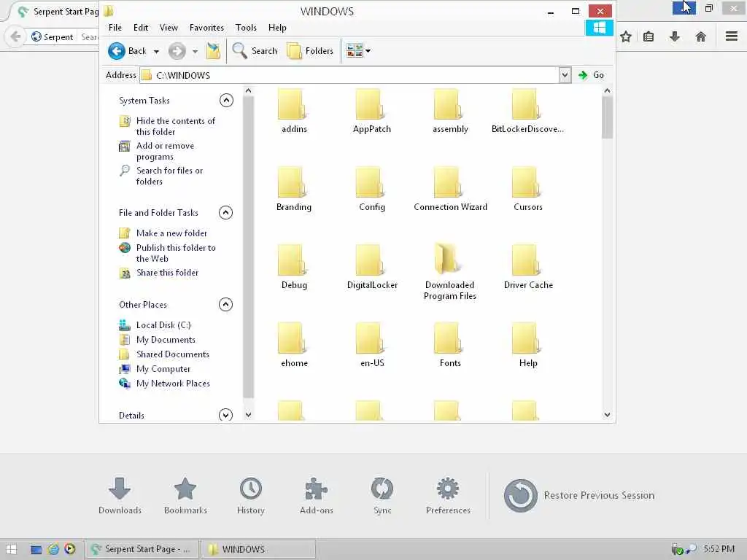Screen dimensions: 747x560
Task: Select the Cursors folder icon
Action: click(527, 182)
